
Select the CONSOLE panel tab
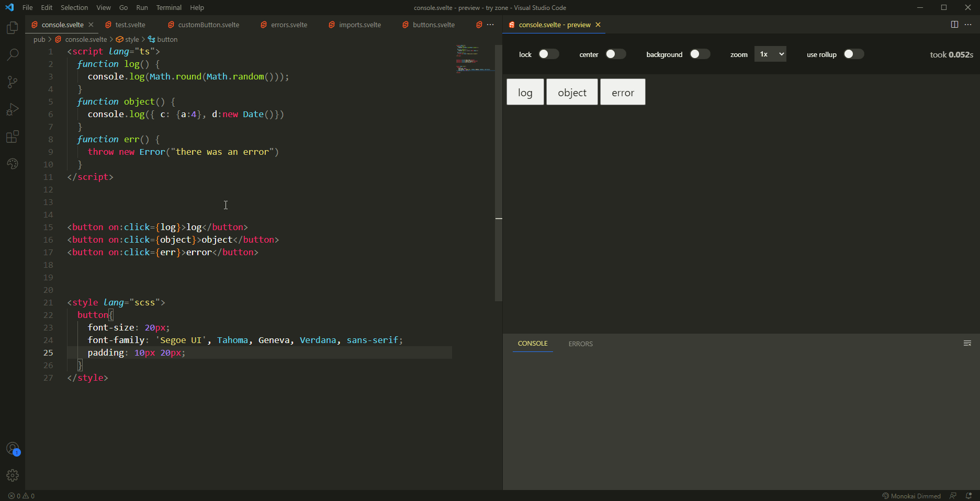point(533,344)
